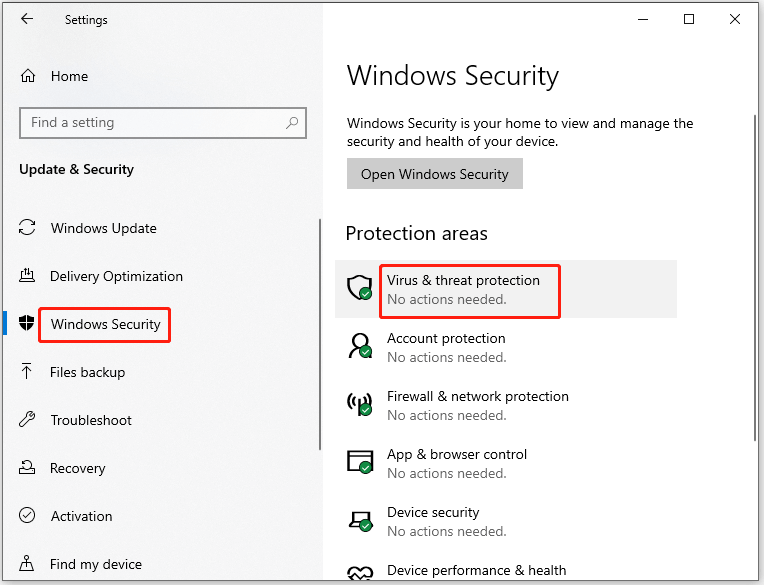Click the Device performance heart icon
The width and height of the screenshot is (764, 585).
[x=360, y=572]
